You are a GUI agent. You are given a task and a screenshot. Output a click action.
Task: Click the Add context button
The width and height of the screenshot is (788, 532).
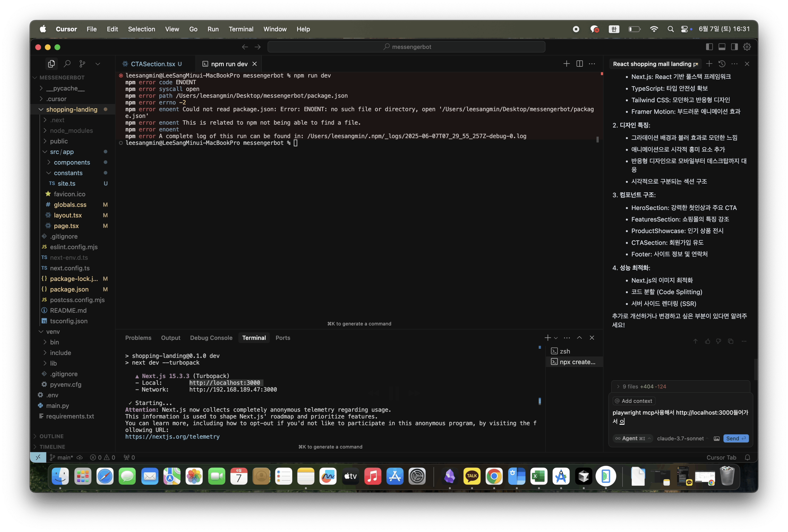point(634,401)
